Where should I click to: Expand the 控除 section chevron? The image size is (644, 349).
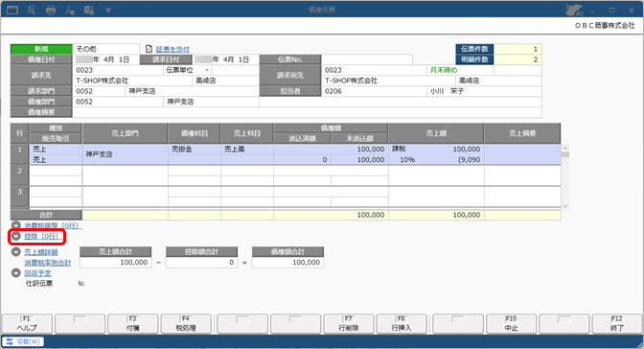point(16,237)
